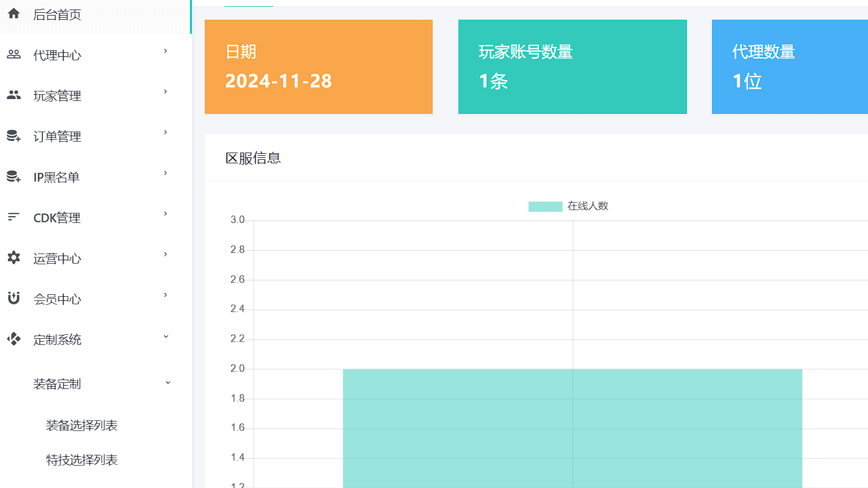Select 后台首页 in the sidebar
868x488 pixels.
tap(57, 14)
